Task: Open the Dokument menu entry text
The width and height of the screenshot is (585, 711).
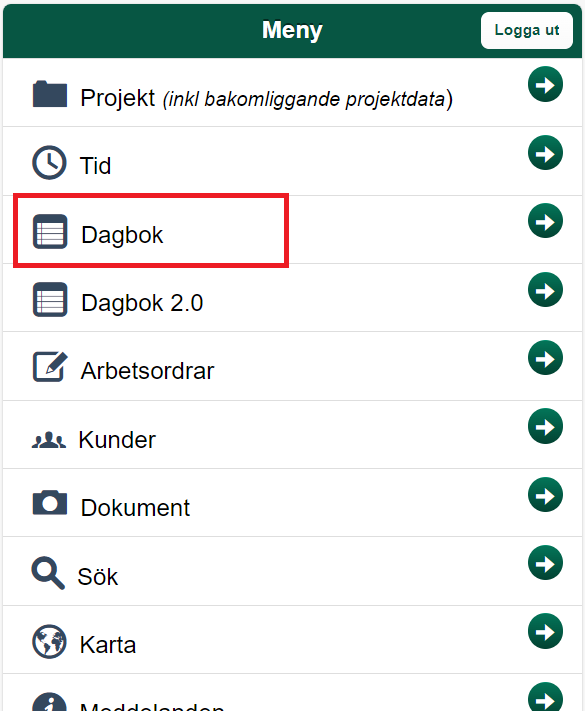Action: point(135,507)
